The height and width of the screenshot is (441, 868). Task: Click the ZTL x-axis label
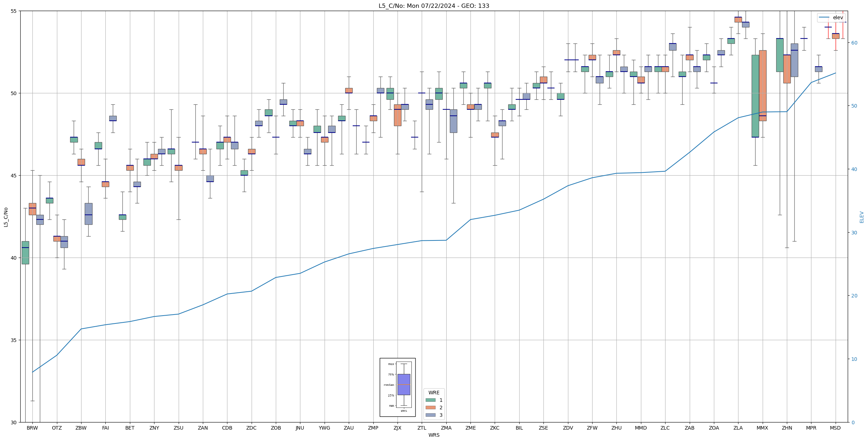422,428
